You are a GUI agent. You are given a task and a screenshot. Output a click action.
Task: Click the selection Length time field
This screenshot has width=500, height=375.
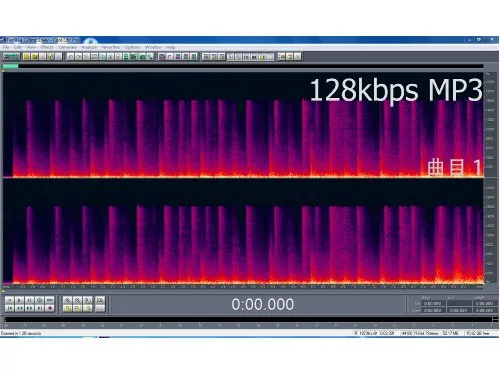click(484, 303)
